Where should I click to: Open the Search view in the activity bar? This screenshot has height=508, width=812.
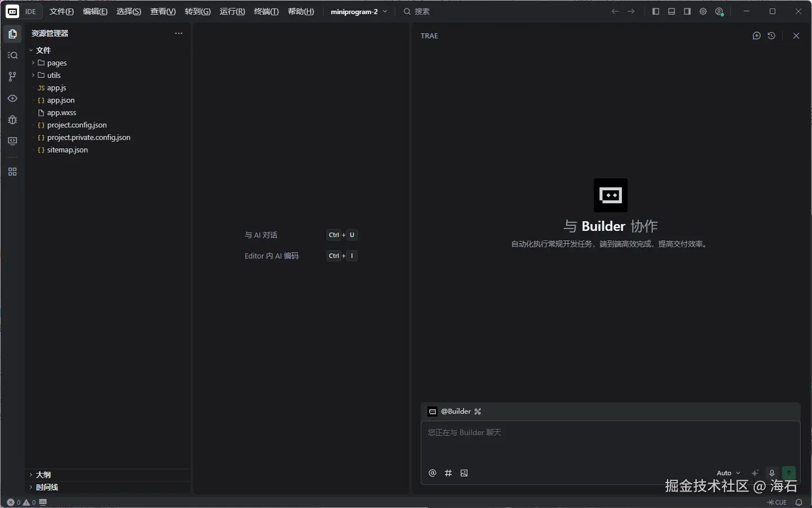pos(12,55)
